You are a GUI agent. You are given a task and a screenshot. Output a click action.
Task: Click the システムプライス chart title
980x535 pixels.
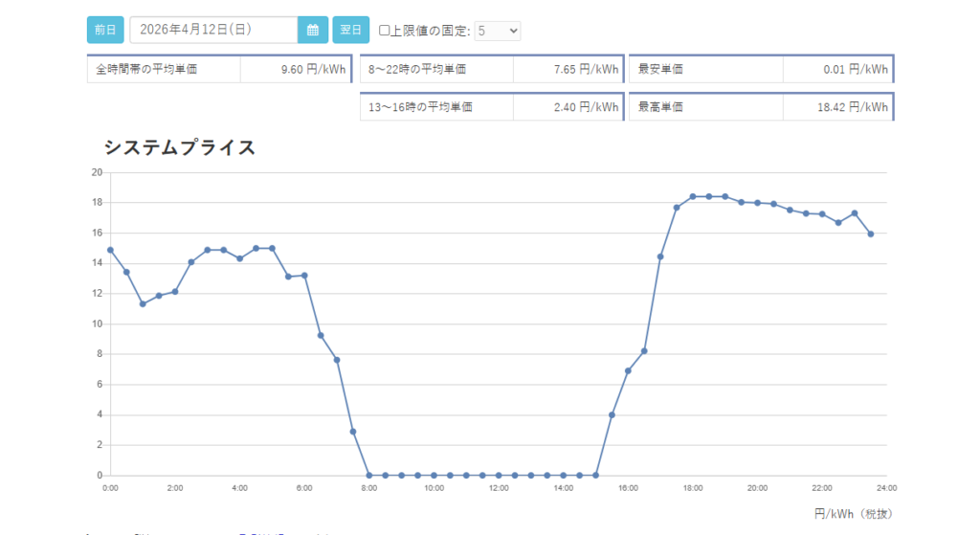click(x=180, y=147)
